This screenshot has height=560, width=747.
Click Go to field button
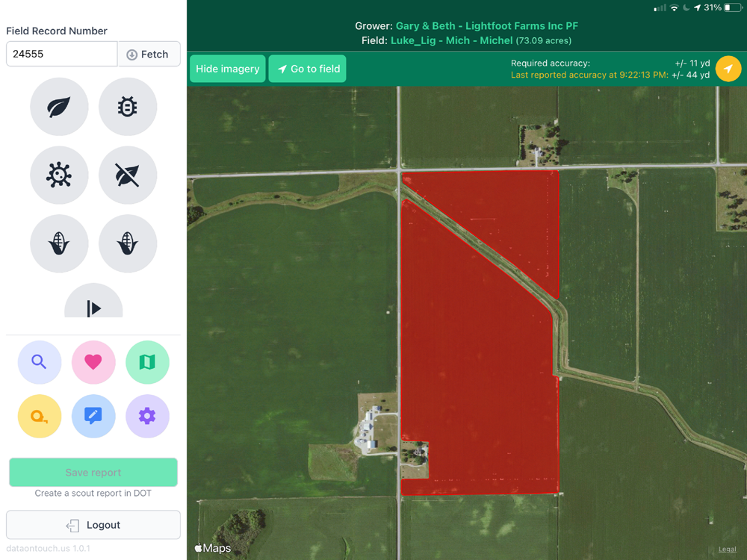[307, 69]
